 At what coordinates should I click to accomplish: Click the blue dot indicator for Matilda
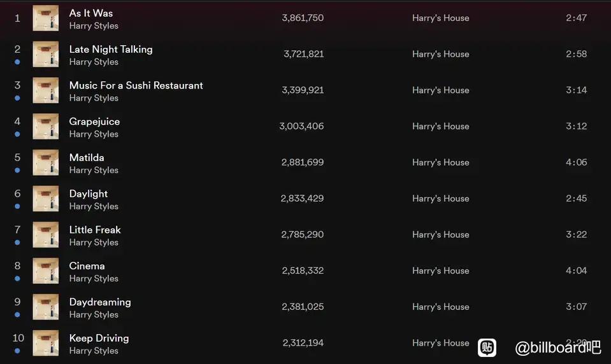(17, 170)
